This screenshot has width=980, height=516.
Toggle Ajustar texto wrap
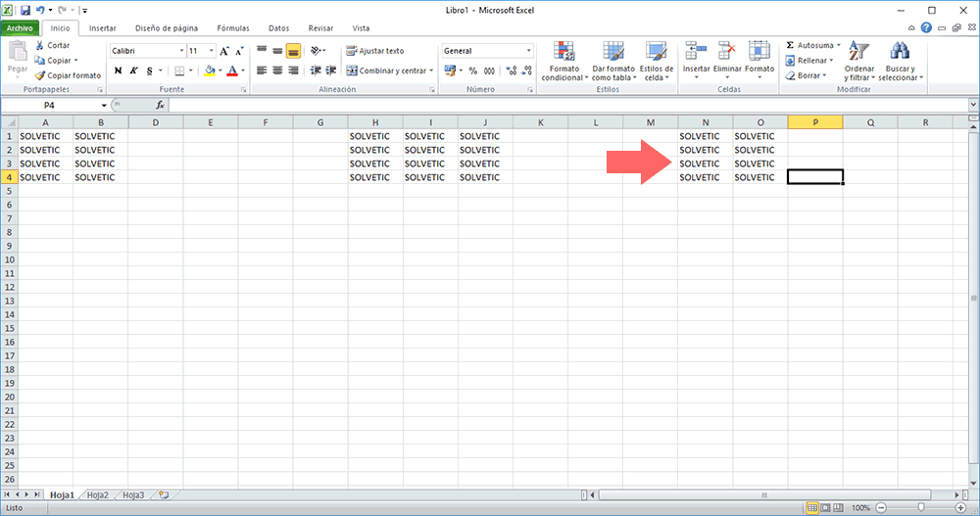375,51
